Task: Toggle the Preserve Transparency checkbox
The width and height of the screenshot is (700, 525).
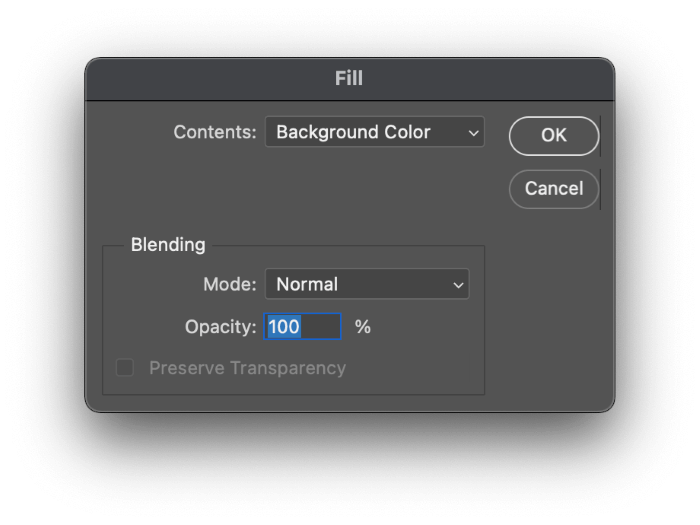Action: tap(125, 368)
